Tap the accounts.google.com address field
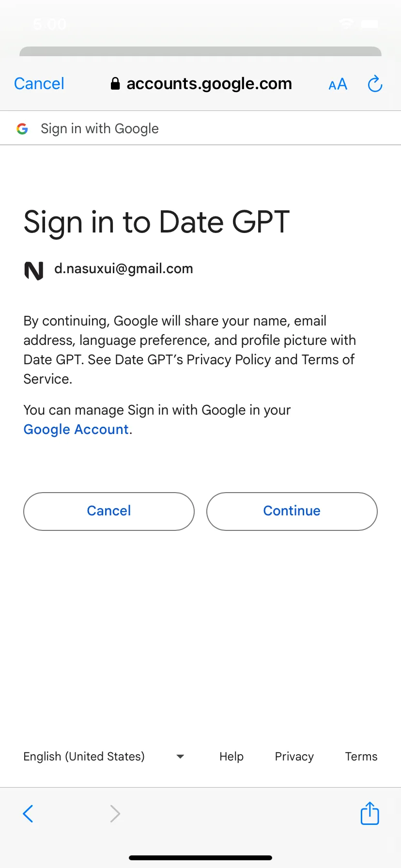This screenshot has height=868, width=401. (201, 84)
